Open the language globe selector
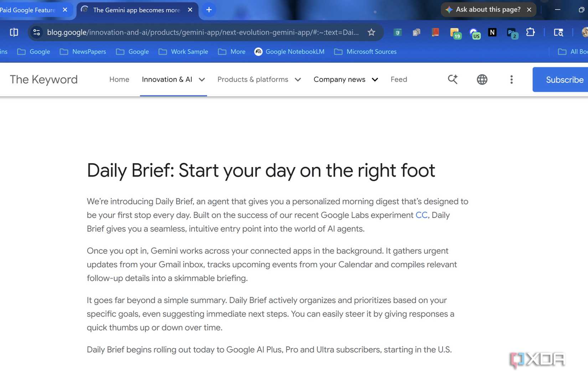The width and height of the screenshot is (588, 392). click(x=482, y=79)
